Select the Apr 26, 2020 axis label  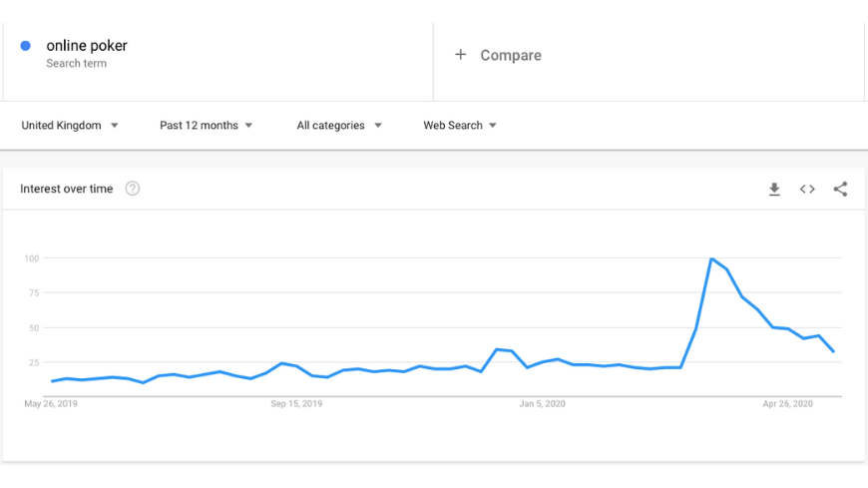pos(788,403)
